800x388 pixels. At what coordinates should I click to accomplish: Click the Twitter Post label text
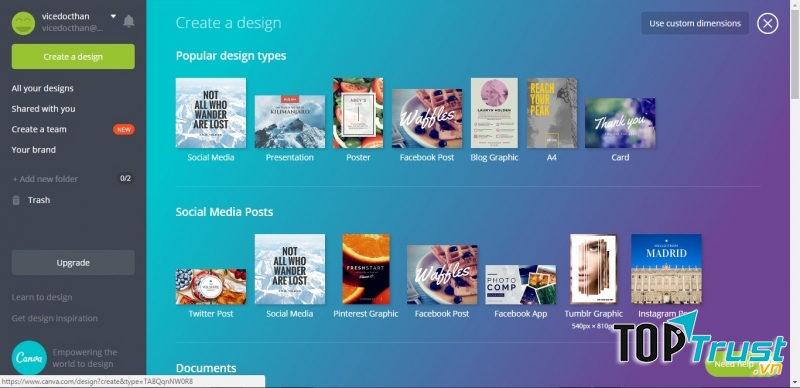click(211, 313)
